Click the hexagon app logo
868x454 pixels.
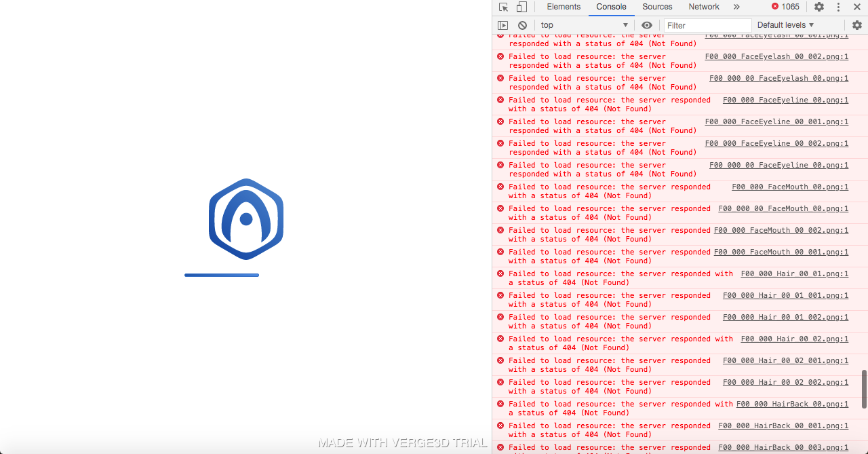[246, 219]
